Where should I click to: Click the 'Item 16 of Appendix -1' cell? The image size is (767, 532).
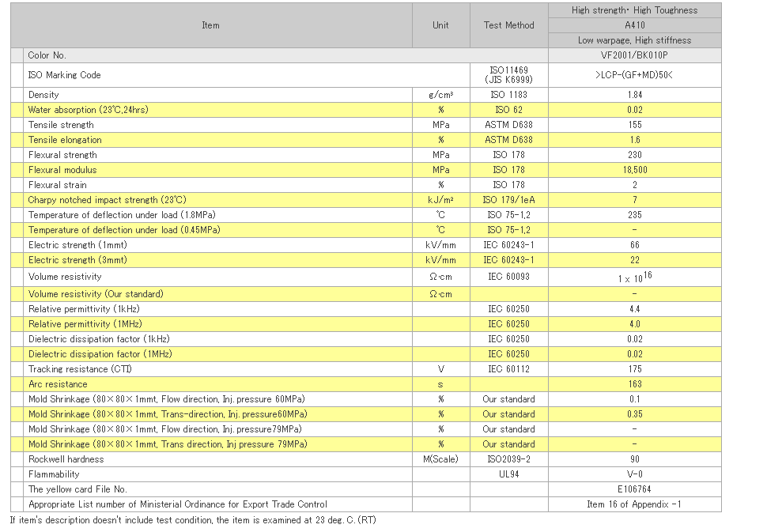tap(634, 504)
